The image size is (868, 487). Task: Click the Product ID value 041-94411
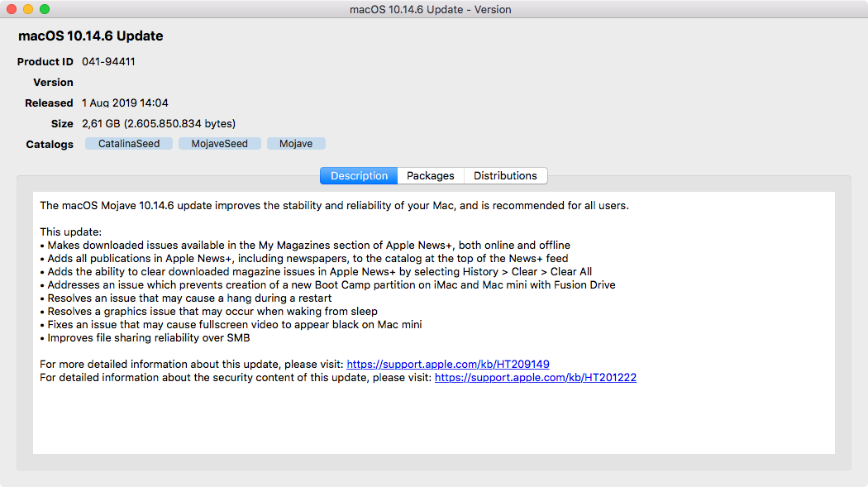click(x=108, y=61)
